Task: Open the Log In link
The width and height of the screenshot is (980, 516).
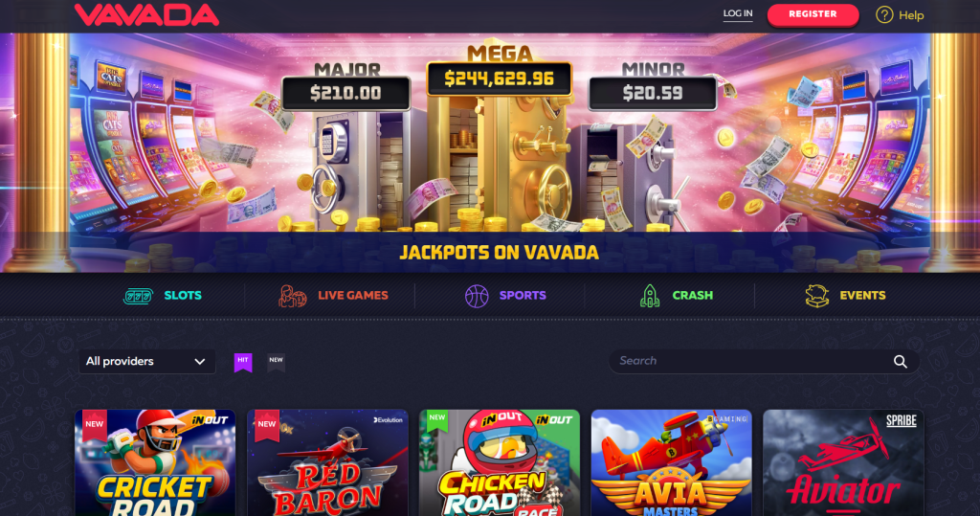Action: [x=738, y=13]
